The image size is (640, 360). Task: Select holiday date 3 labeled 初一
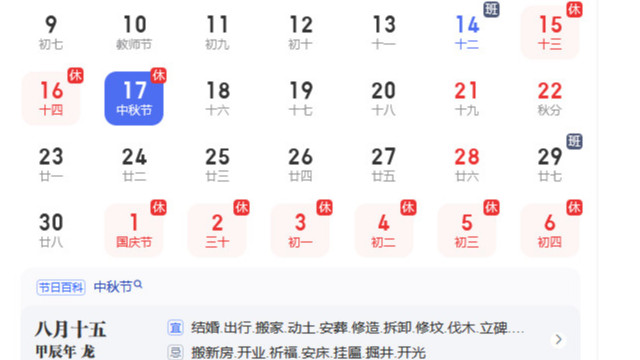pos(300,231)
